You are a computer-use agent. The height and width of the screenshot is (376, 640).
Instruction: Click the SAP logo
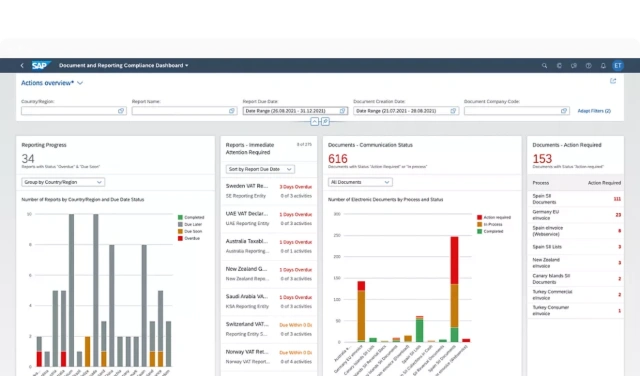click(x=41, y=65)
